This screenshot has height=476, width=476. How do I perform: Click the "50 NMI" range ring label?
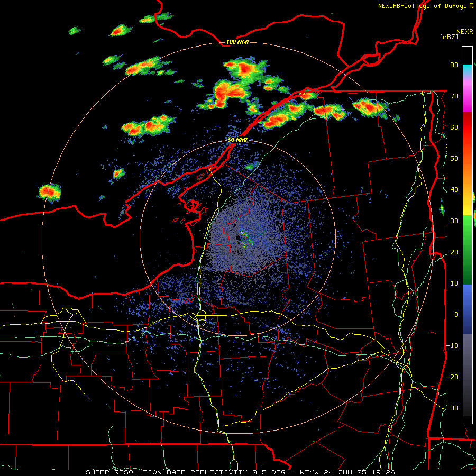237,140
